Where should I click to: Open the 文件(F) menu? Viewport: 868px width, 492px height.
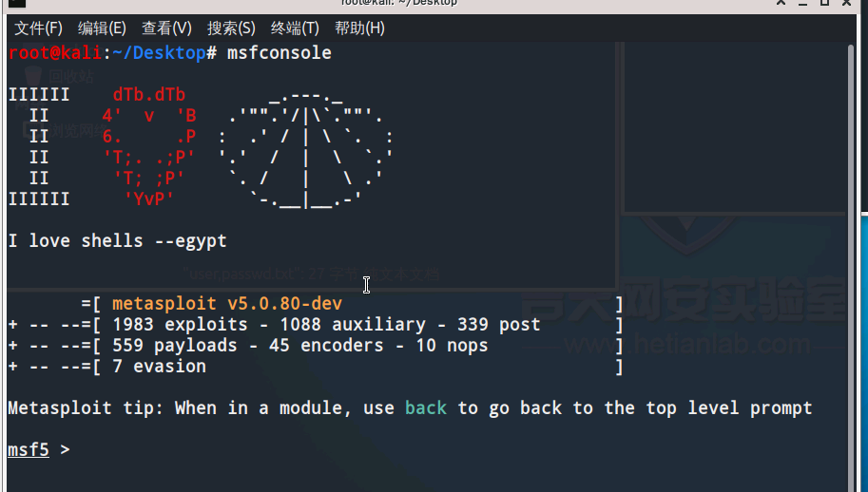[x=38, y=28]
